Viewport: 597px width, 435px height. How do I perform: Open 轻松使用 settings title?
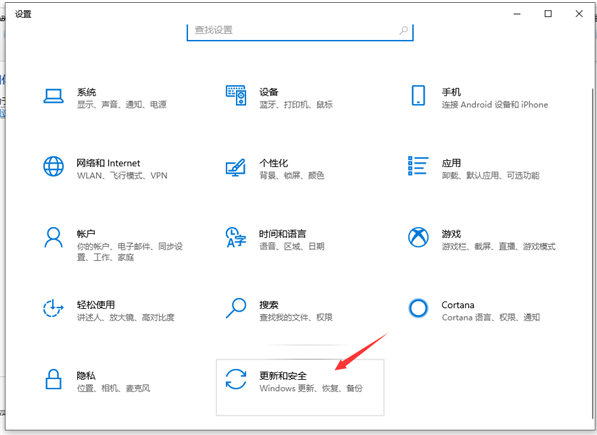coord(96,304)
